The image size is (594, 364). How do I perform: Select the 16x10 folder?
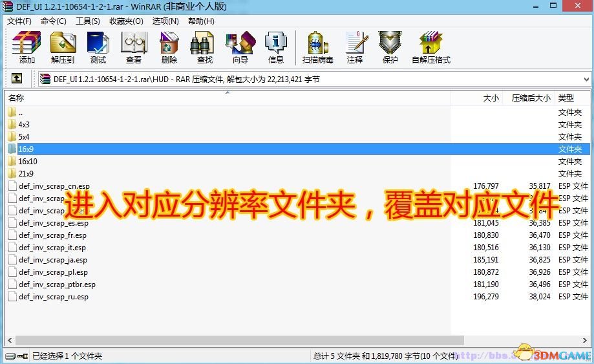299,162
